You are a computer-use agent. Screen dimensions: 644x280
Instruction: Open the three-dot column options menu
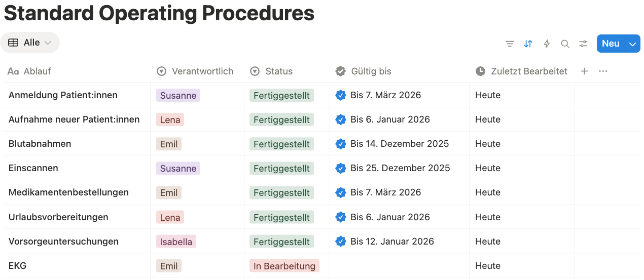coord(603,71)
